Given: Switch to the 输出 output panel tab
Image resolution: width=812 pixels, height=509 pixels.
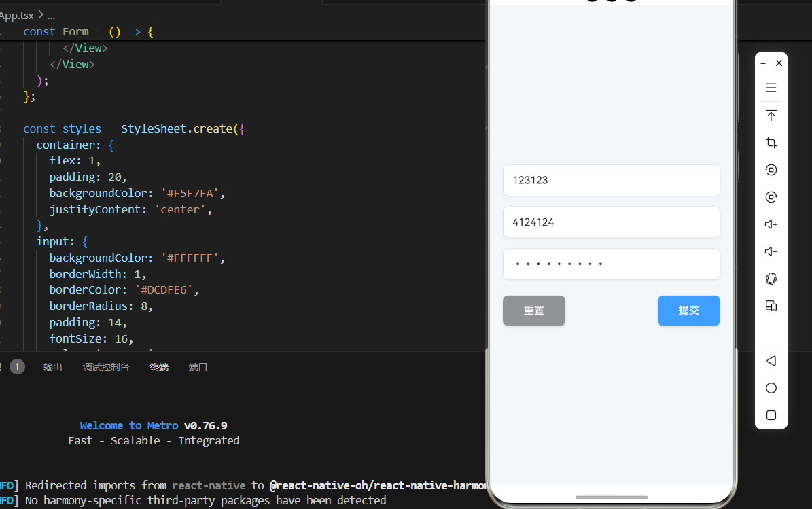Looking at the screenshot, I should 53,367.
